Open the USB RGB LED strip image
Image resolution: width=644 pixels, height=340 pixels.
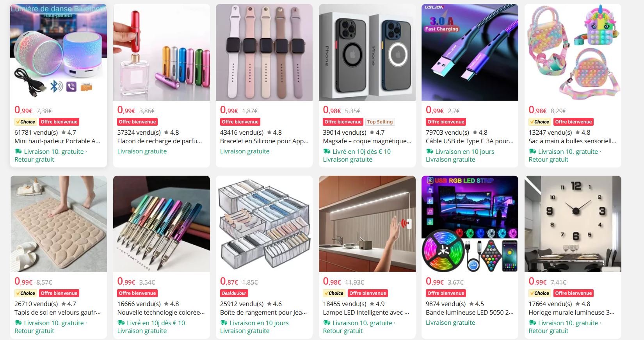click(x=470, y=224)
